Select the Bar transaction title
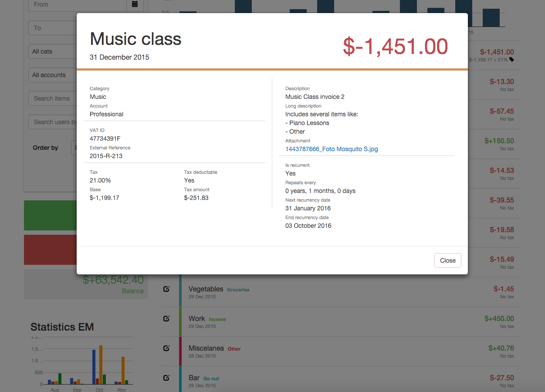The width and height of the screenshot is (545, 392). pyautogui.click(x=194, y=378)
